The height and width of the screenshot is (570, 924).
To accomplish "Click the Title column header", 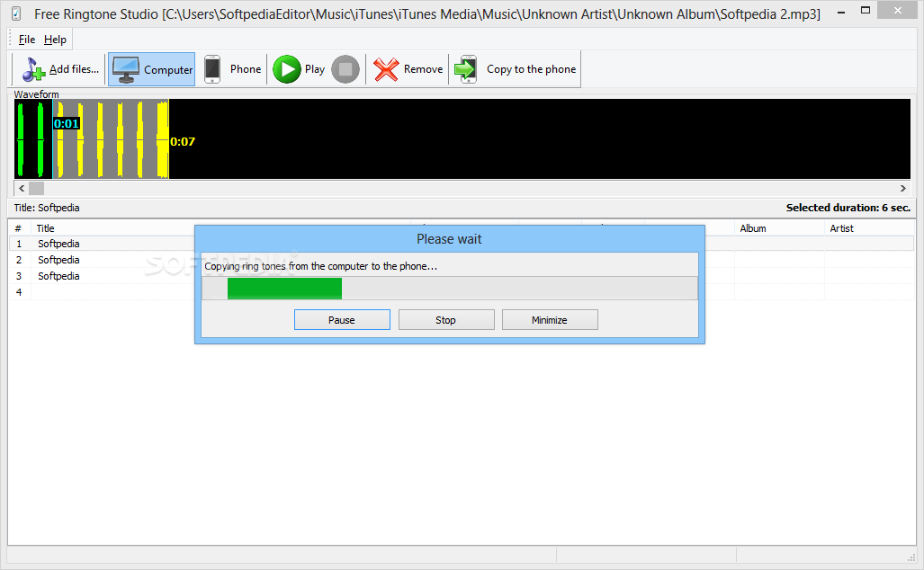I will (45, 228).
